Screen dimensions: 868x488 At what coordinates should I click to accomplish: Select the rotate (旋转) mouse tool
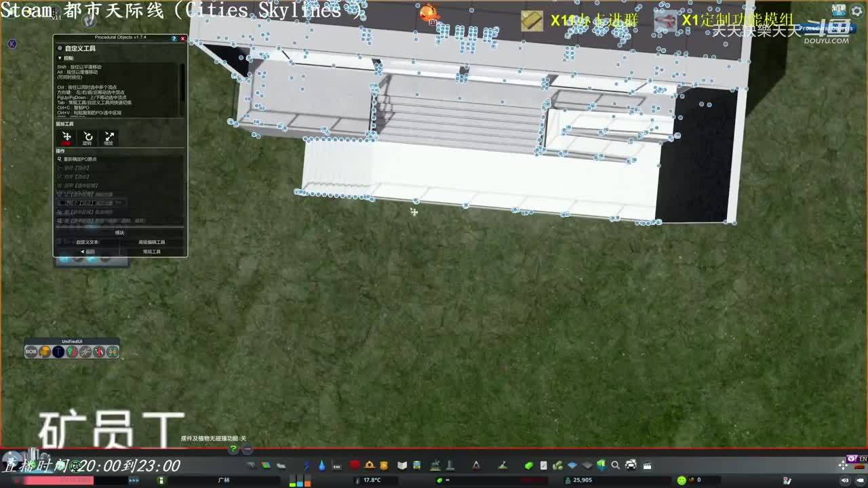(x=87, y=138)
